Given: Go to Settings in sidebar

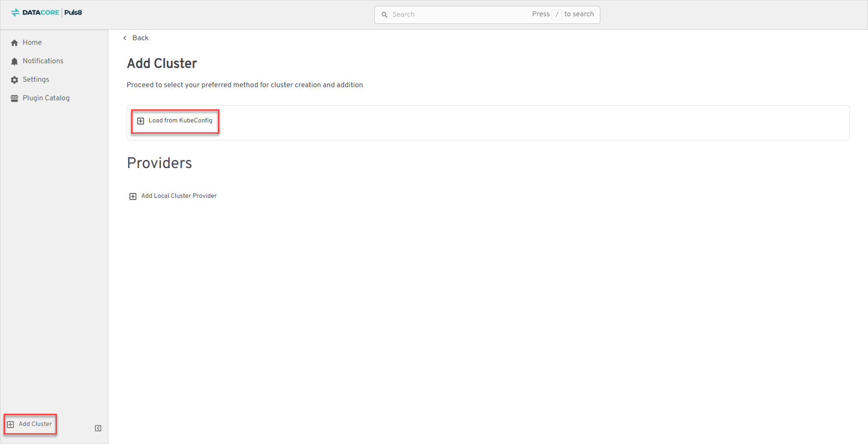Looking at the screenshot, I should pyautogui.click(x=36, y=79).
